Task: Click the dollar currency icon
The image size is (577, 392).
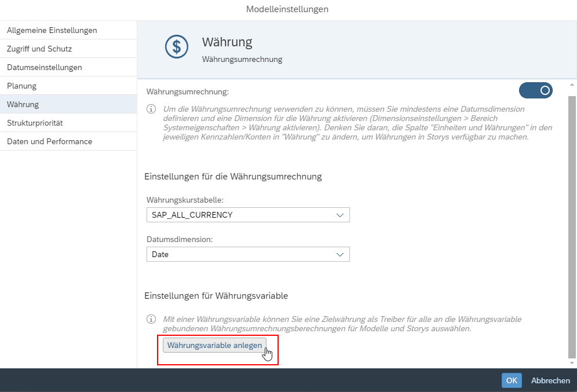Action: (x=177, y=47)
